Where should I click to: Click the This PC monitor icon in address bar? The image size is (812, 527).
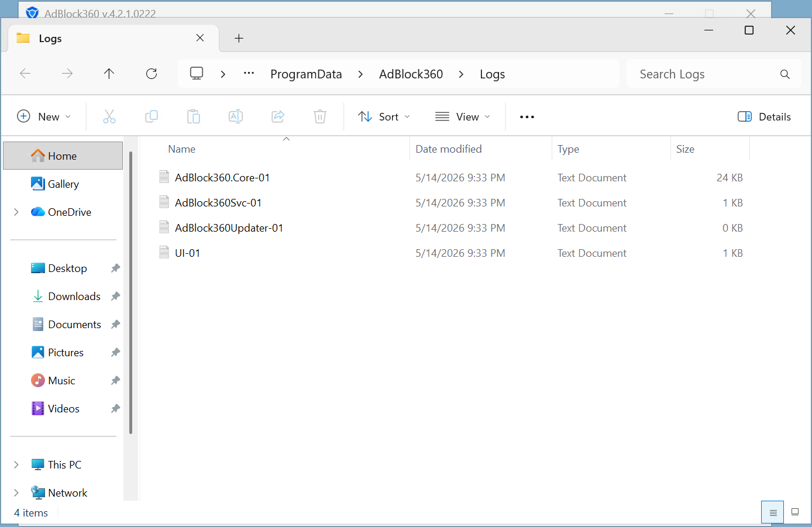(197, 74)
